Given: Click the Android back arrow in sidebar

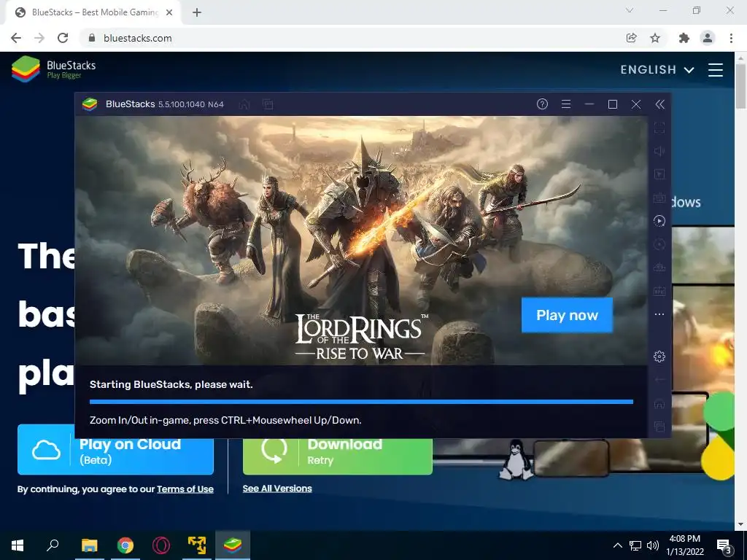Looking at the screenshot, I should [x=659, y=379].
